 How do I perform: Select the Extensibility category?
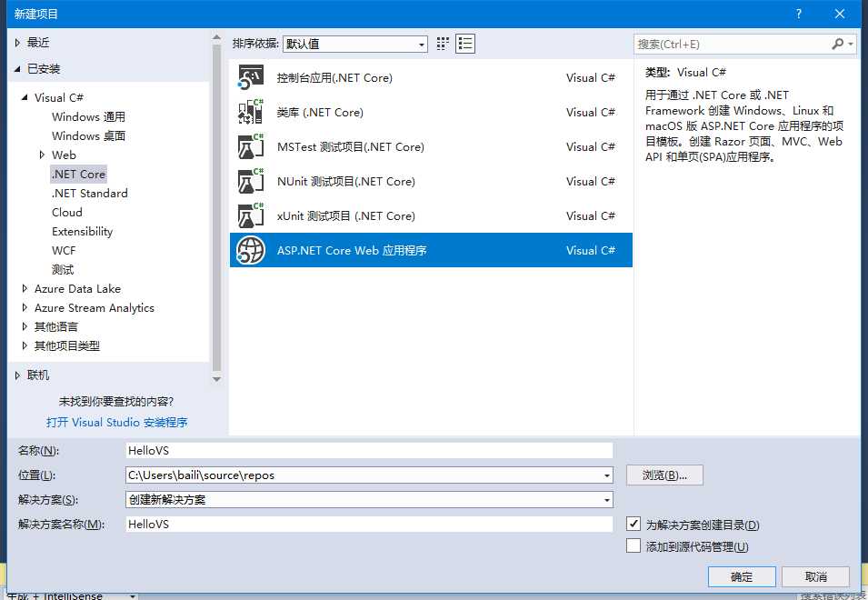point(82,232)
